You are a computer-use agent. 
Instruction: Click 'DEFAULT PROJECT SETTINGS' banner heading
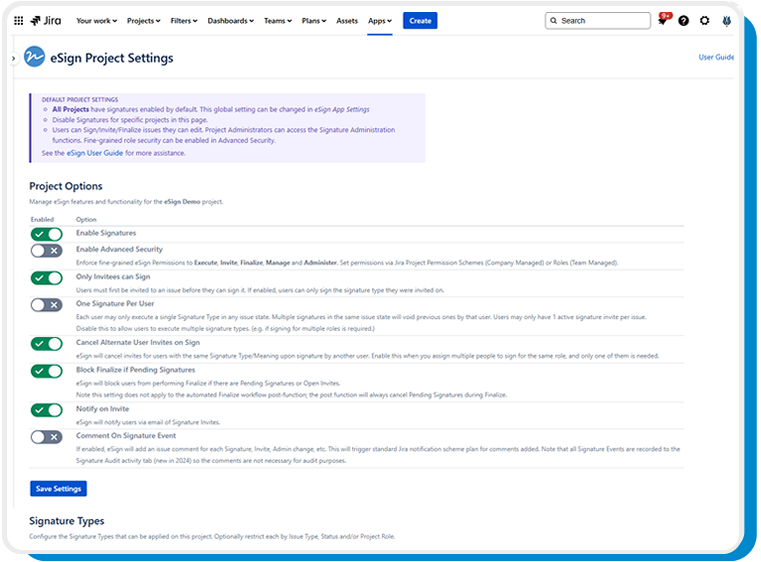pos(80,99)
